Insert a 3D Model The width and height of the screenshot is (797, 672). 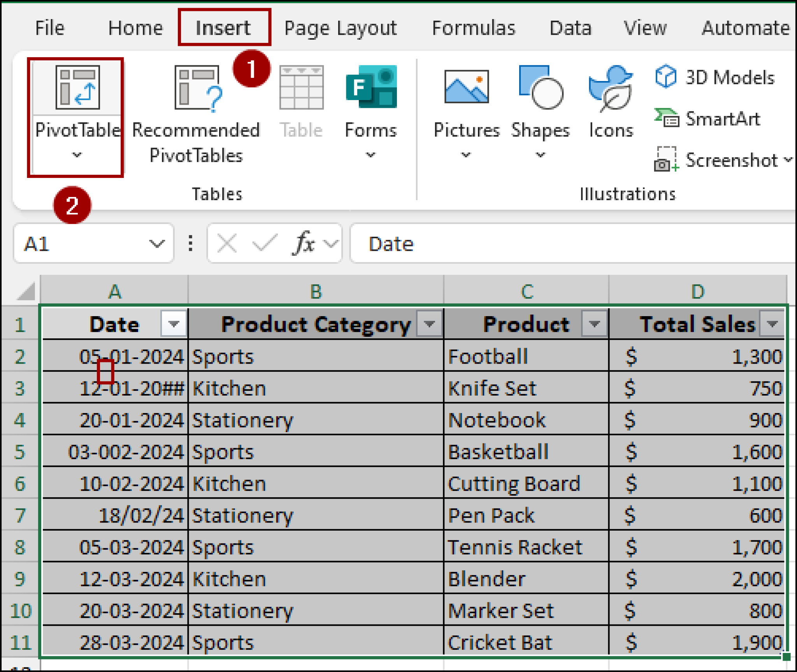(x=715, y=78)
